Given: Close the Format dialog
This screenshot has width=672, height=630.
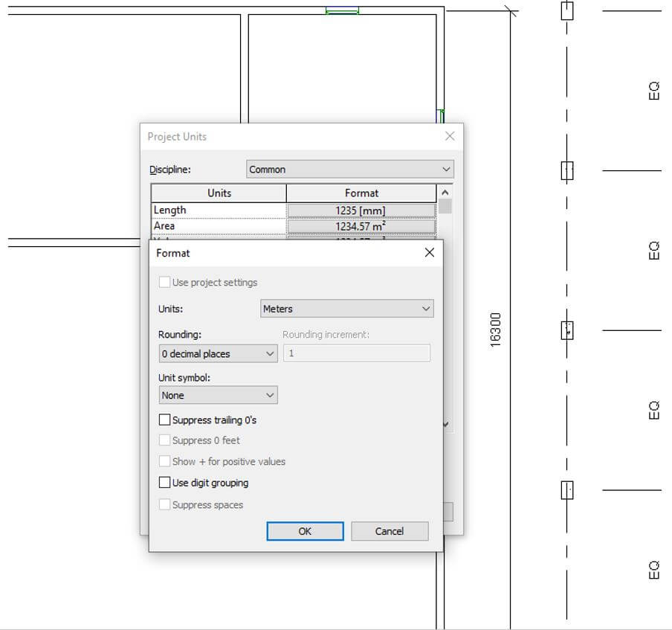Looking at the screenshot, I should click(430, 253).
